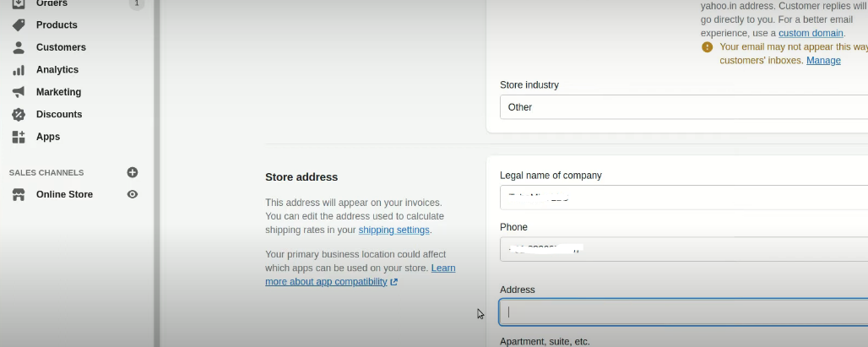868x347 pixels.
Task: Open the shipping settings link
Action: coord(393,230)
